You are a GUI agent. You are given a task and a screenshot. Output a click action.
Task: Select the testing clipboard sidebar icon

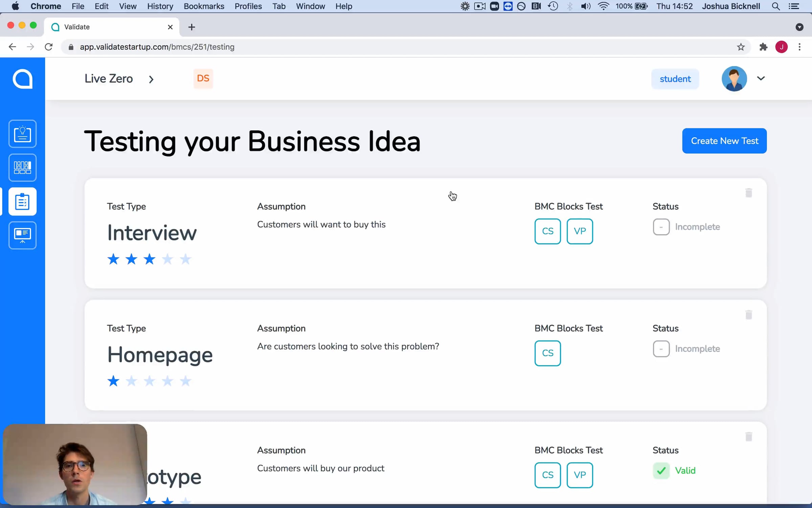pos(22,202)
